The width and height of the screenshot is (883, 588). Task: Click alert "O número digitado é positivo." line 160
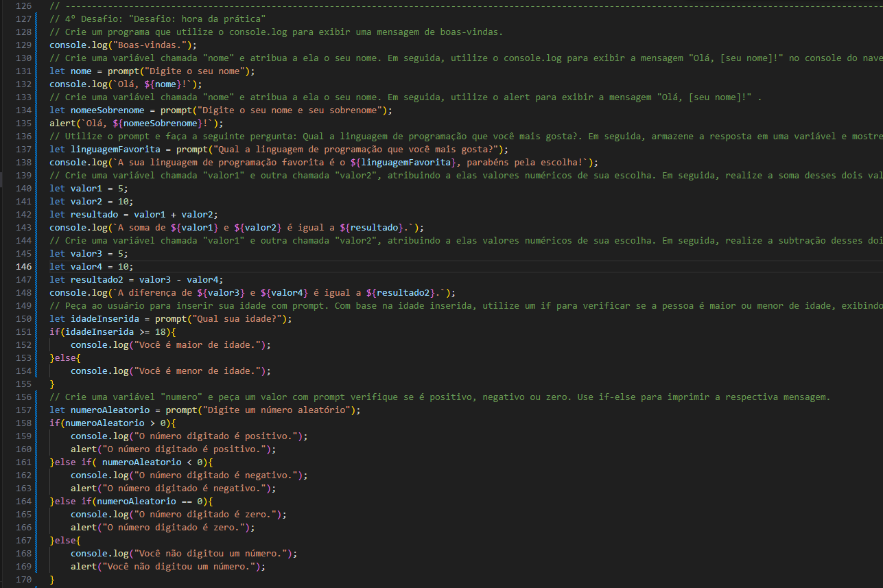174,449
